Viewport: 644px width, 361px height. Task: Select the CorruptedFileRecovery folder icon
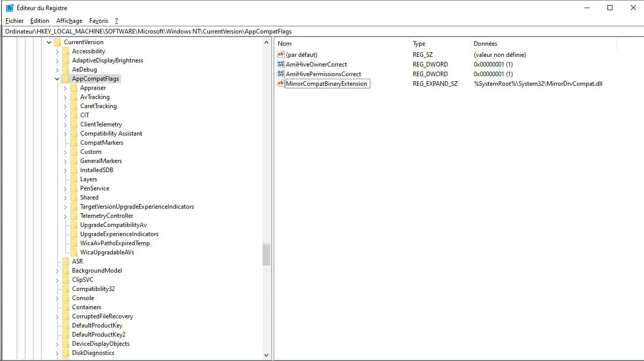pyautogui.click(x=66, y=316)
